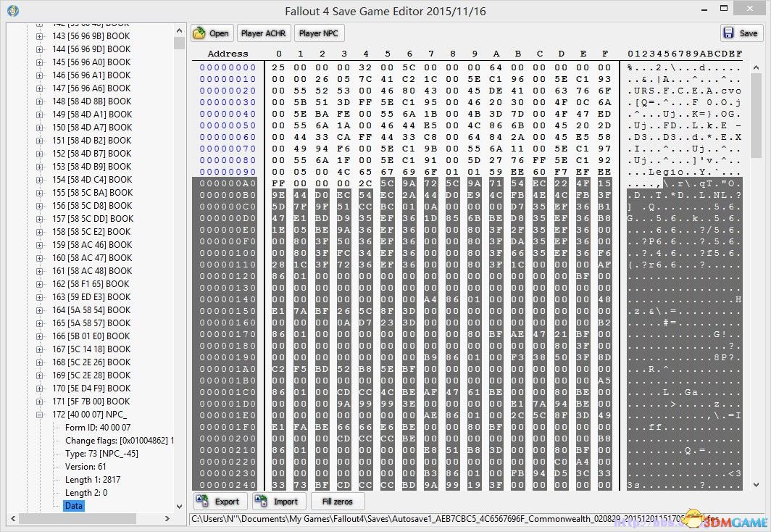771x532 pixels.
Task: Click address 00000000 in hex view
Action: (228, 68)
